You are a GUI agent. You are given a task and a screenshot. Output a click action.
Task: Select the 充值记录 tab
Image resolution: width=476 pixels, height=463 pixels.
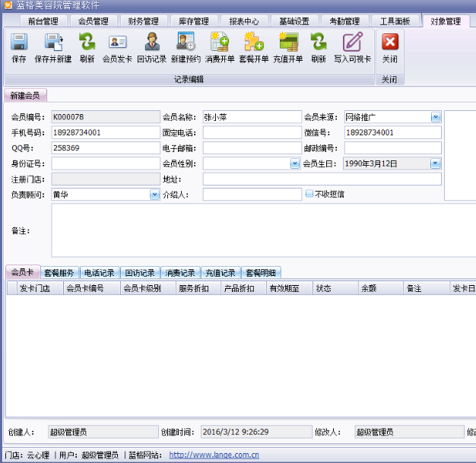[220, 273]
